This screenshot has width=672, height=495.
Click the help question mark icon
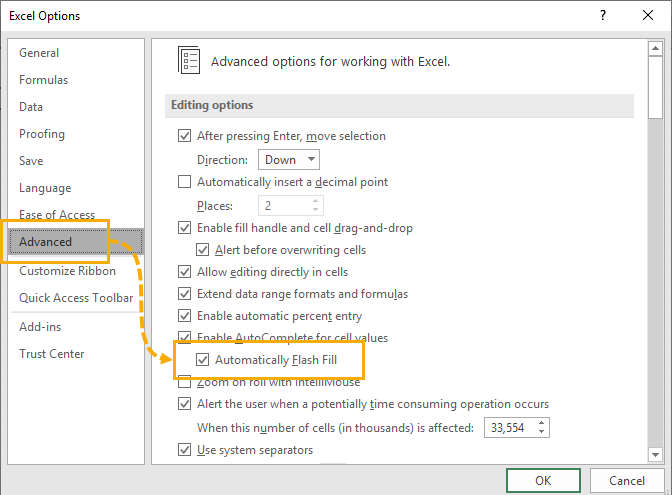(x=603, y=16)
